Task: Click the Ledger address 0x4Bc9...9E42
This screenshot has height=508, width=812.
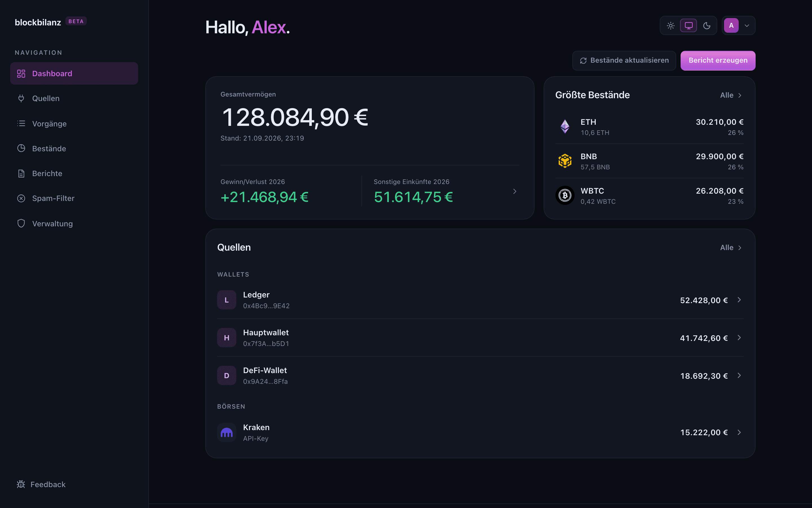Action: [266, 306]
